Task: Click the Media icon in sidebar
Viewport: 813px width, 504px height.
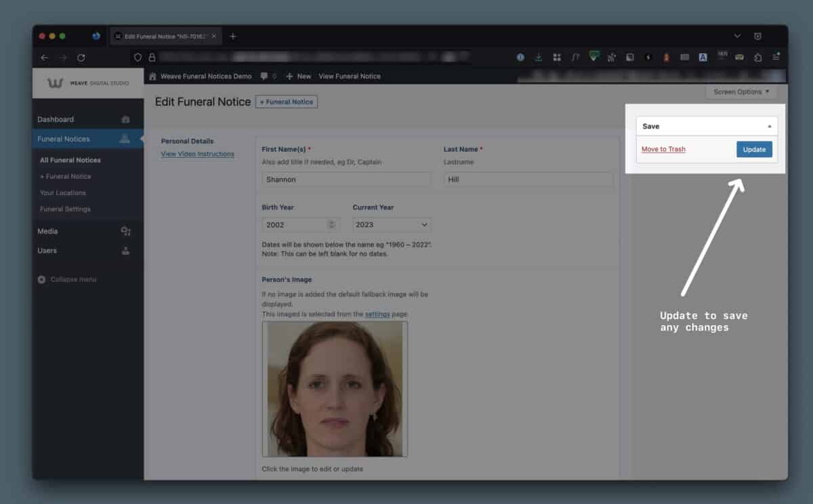Action: tap(125, 231)
